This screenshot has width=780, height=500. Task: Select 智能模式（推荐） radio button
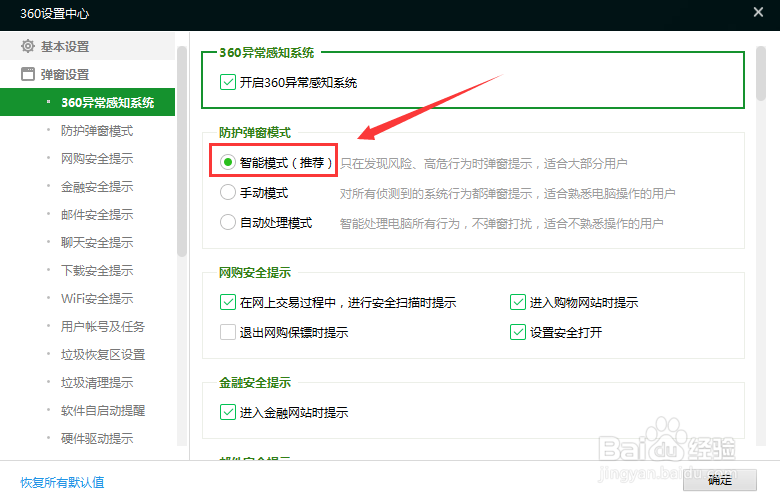228,162
